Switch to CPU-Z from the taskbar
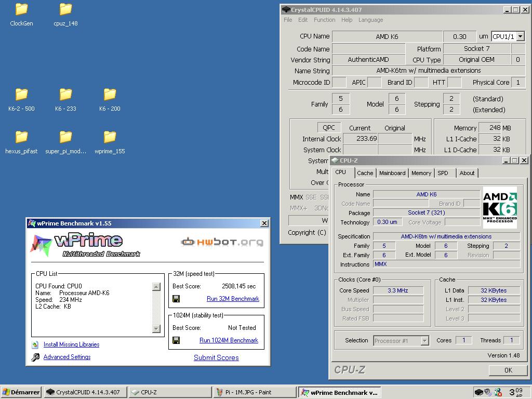Image resolution: width=532 pixels, height=399 pixels. pyautogui.click(x=170, y=392)
